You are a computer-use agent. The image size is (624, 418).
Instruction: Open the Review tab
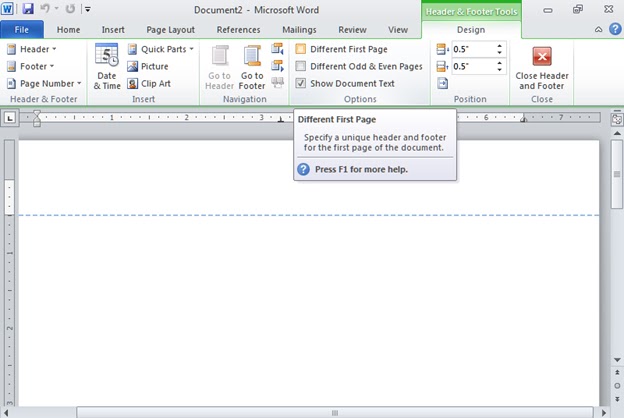(x=352, y=30)
